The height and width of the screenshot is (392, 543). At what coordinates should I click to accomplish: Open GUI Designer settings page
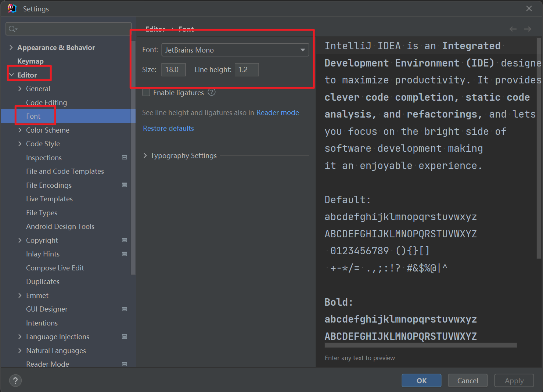47,309
